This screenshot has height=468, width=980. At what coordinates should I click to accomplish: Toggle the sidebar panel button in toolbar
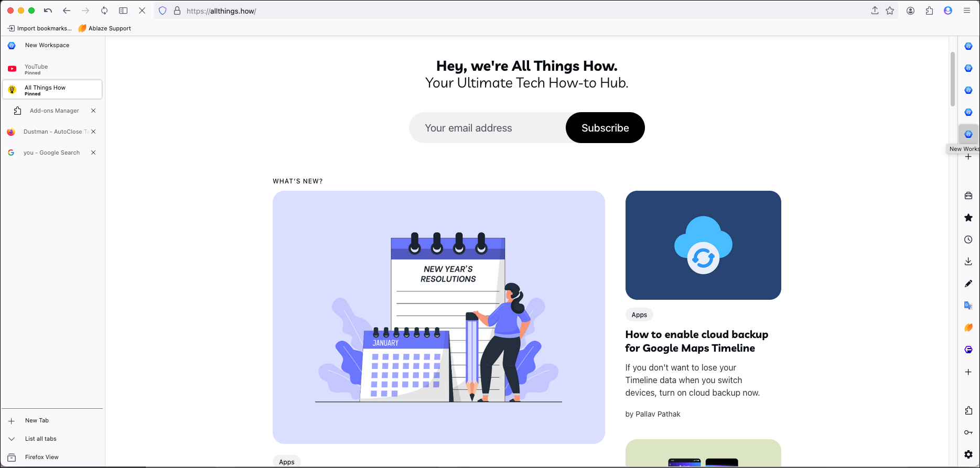(123, 10)
